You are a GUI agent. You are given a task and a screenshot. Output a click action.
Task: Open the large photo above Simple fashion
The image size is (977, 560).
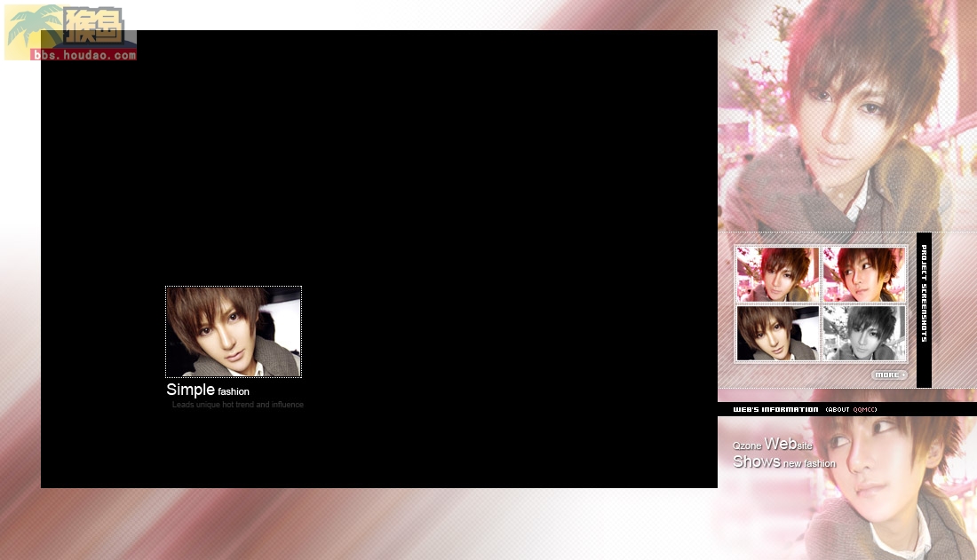point(234,332)
